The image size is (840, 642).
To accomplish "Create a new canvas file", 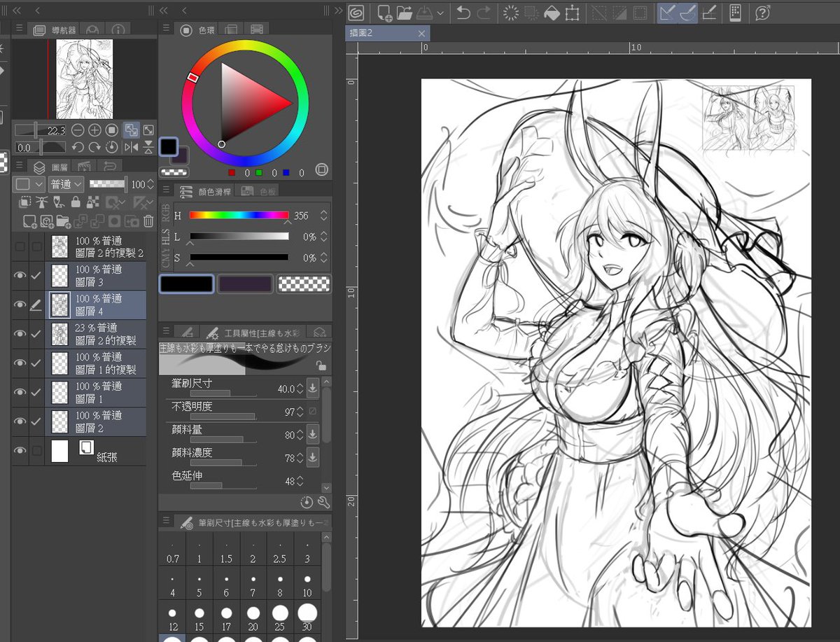I will click(x=384, y=12).
